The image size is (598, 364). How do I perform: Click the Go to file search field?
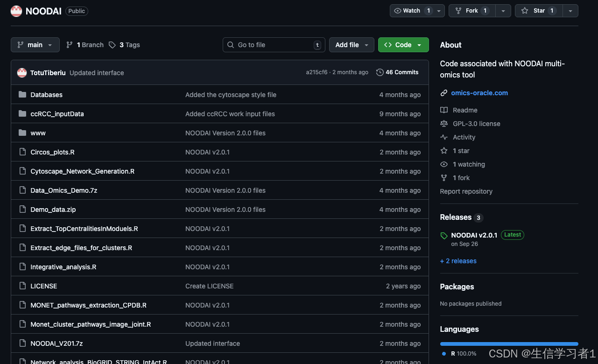(x=274, y=45)
